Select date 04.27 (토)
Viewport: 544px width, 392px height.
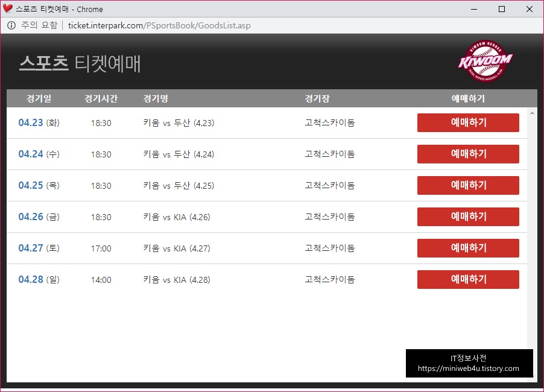coord(39,248)
